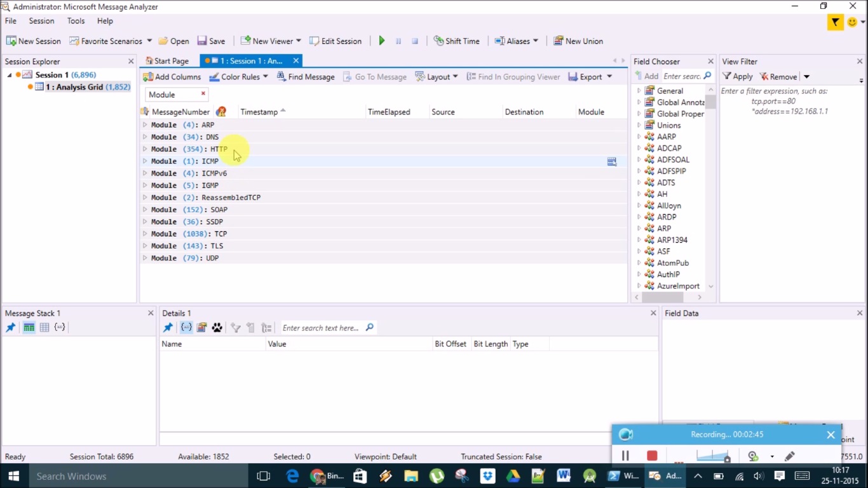Open the Help menu
868x488 pixels.
click(x=105, y=21)
